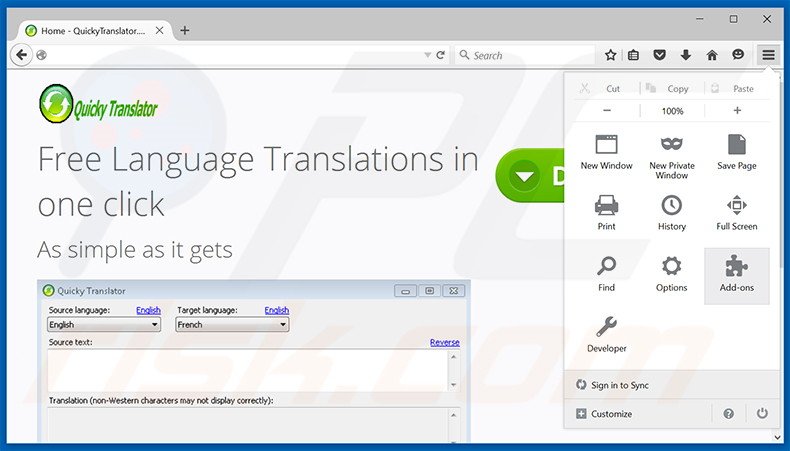Show URL history dropdown arrow
This screenshot has width=790, height=451.
pyautogui.click(x=427, y=55)
